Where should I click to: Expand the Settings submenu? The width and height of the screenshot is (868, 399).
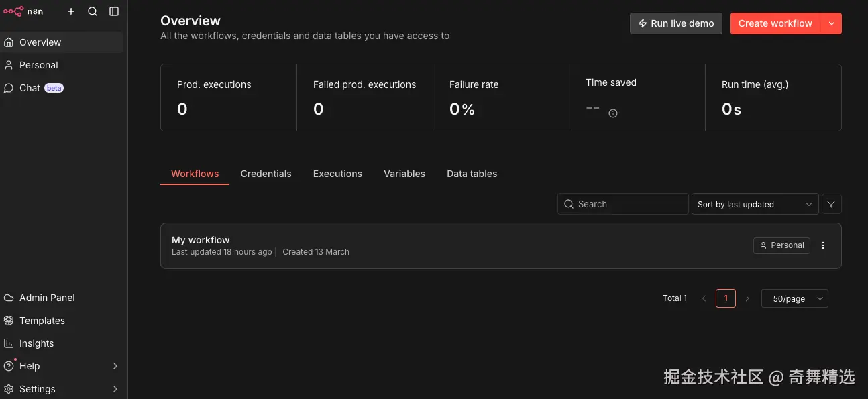click(x=115, y=389)
